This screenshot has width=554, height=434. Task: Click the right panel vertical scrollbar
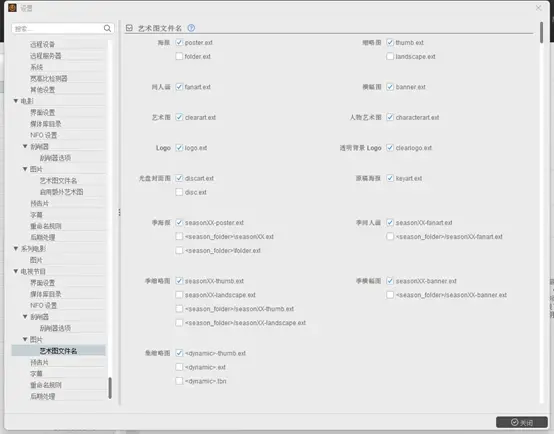pyautogui.click(x=541, y=33)
